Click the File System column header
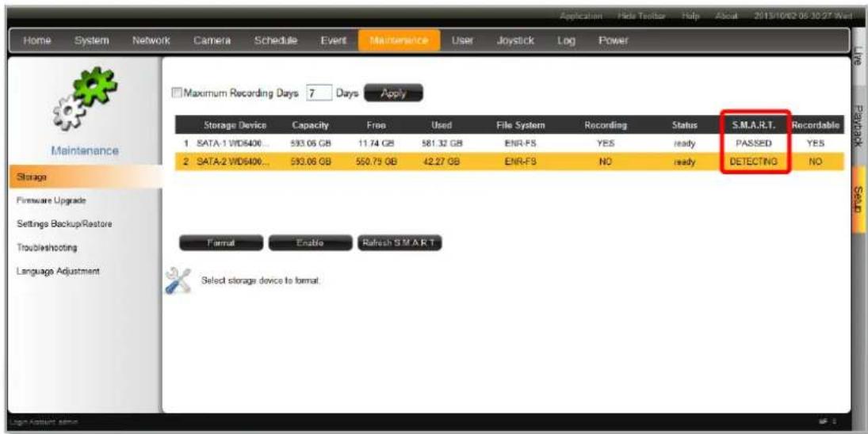 (x=520, y=125)
